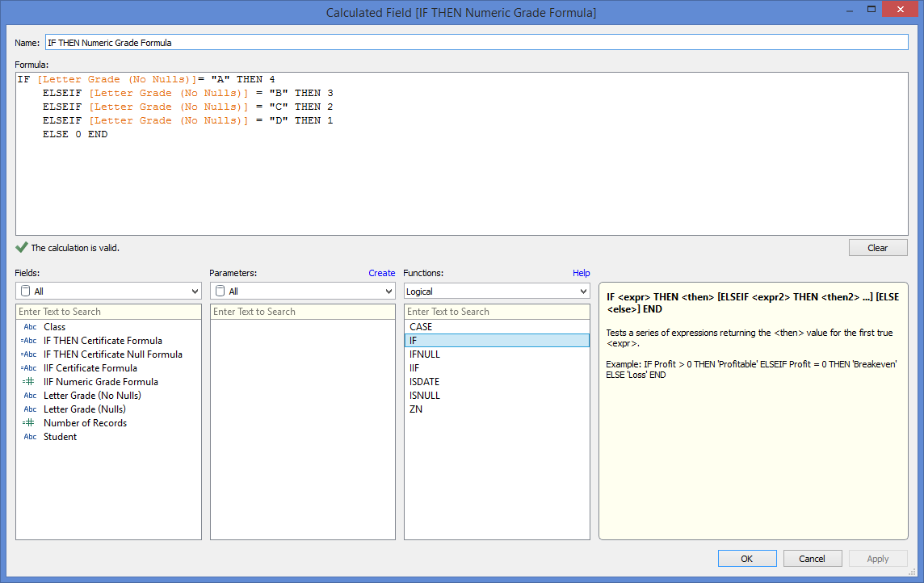Viewport: 924px width, 583px height.
Task: Select the ISNULL function in the list
Action: [424, 396]
